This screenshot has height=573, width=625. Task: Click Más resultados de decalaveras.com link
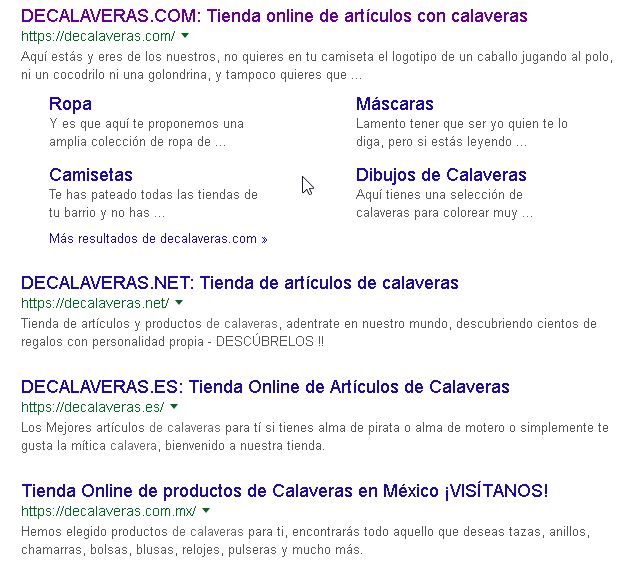point(158,239)
